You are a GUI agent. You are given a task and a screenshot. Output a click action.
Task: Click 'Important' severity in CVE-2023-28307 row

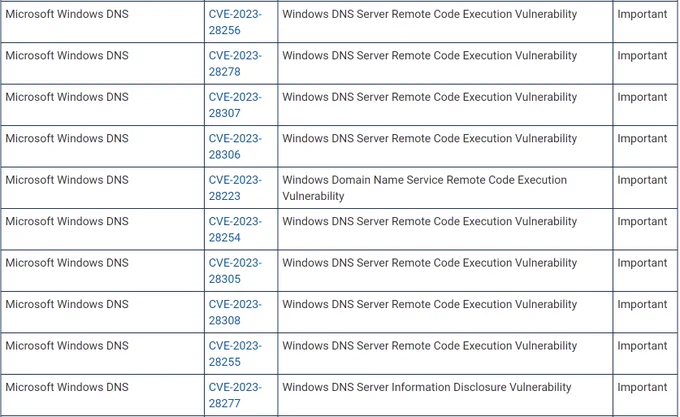[642, 97]
